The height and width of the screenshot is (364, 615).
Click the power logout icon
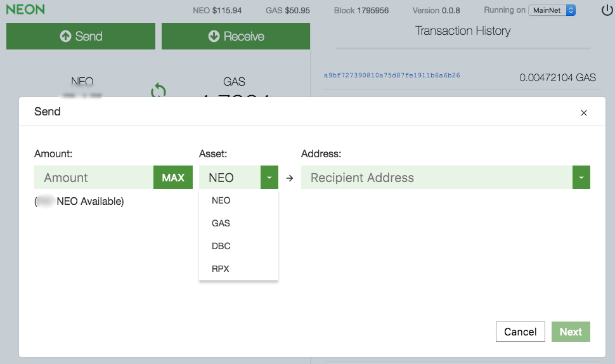606,10
